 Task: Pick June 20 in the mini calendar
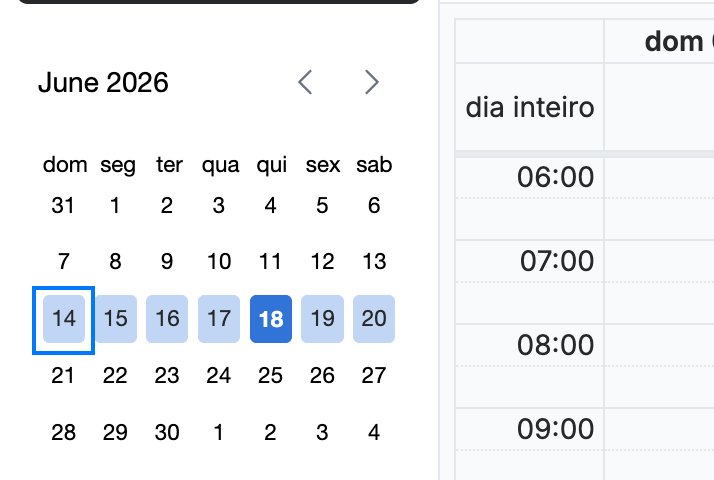coord(374,319)
